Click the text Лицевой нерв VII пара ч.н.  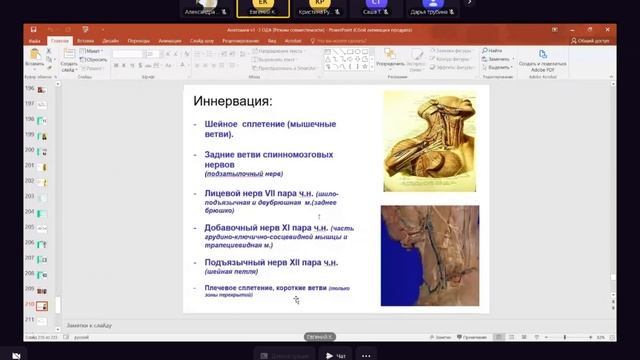(x=259, y=193)
